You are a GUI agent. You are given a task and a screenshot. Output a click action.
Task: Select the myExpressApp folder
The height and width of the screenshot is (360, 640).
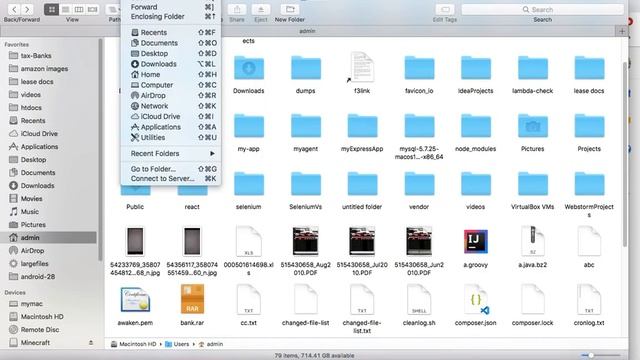click(x=362, y=126)
